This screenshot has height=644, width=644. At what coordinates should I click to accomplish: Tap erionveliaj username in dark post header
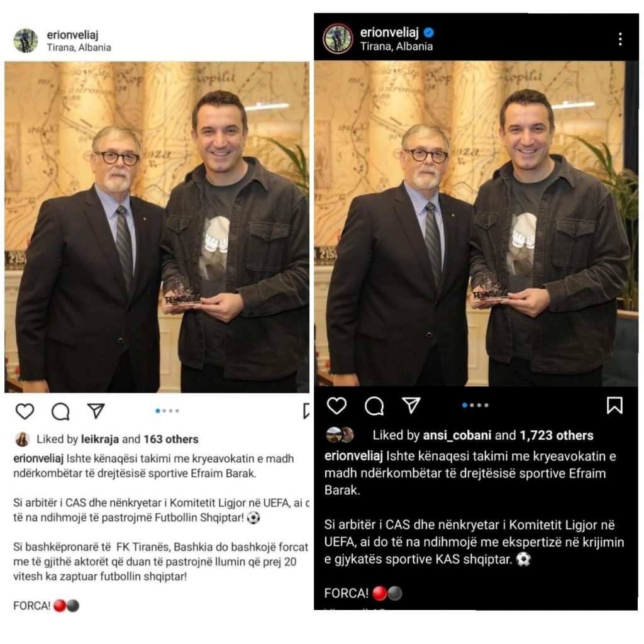pos(389,33)
